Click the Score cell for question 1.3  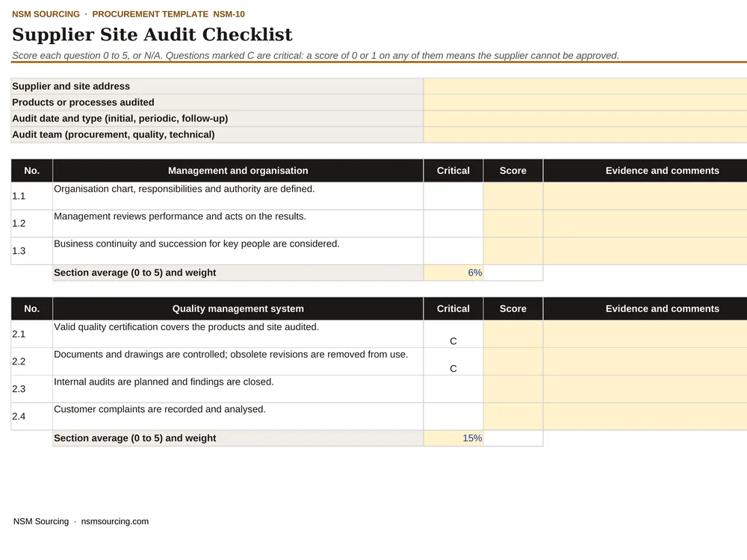tap(513, 251)
